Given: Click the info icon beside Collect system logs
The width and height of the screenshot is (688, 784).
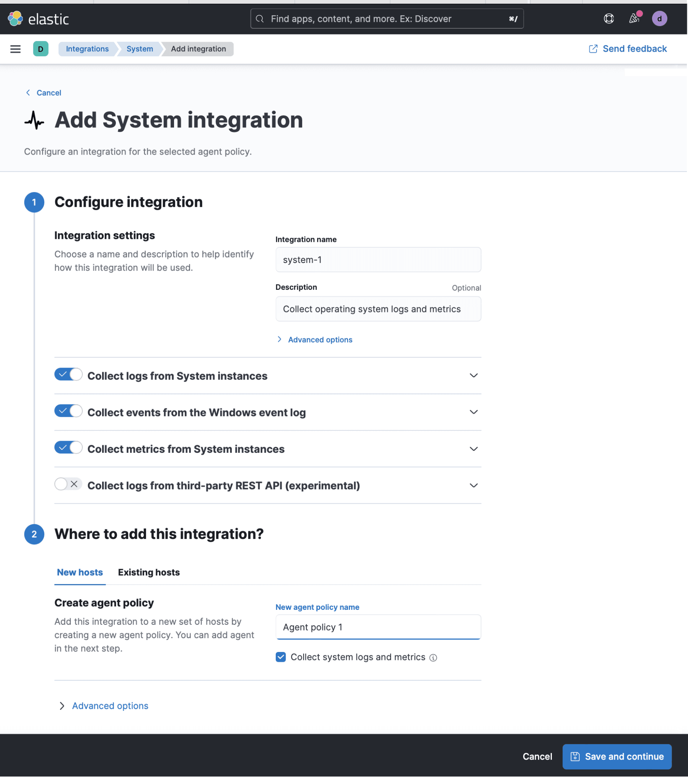Looking at the screenshot, I should point(433,658).
